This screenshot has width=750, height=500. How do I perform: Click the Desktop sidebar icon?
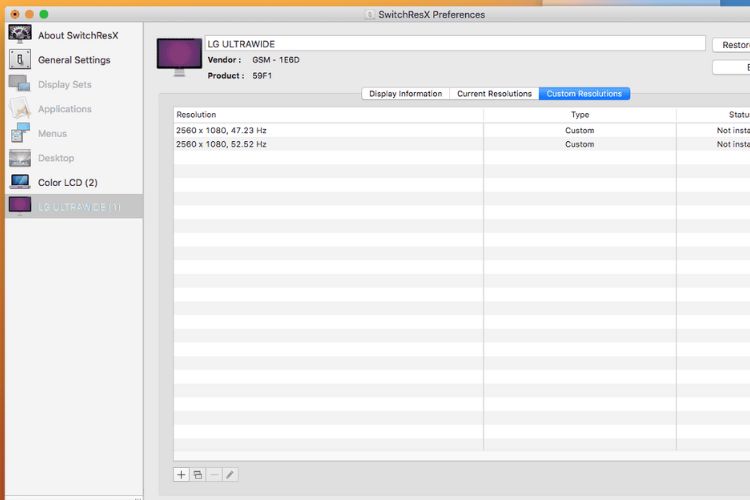point(20,158)
